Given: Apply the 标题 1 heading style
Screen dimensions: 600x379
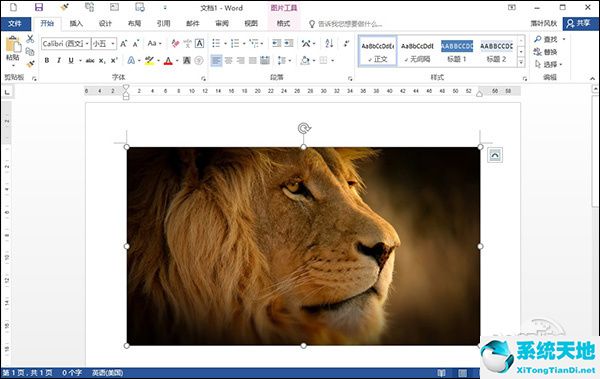Looking at the screenshot, I should [x=457, y=51].
